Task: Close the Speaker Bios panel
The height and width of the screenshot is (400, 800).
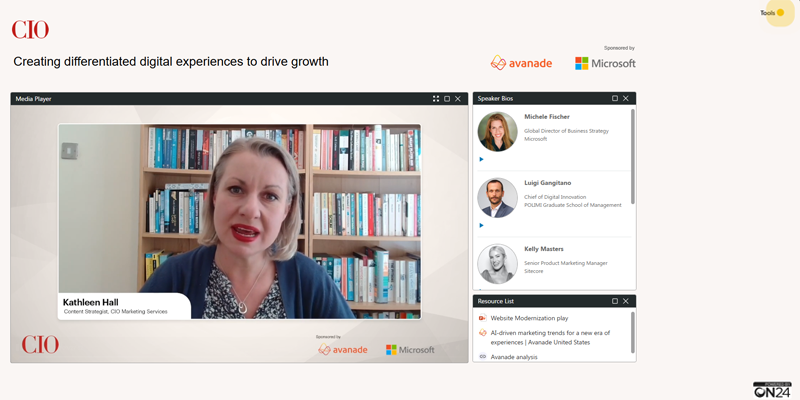Action: 626,99
